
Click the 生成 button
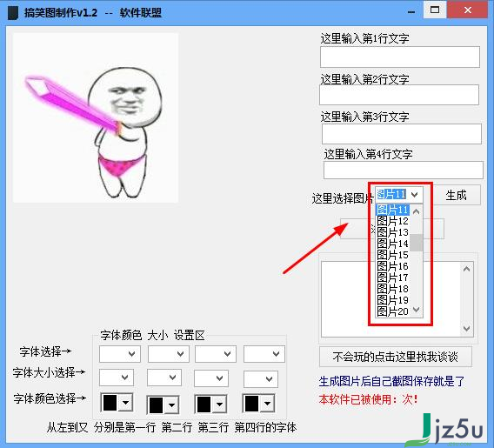457,196
